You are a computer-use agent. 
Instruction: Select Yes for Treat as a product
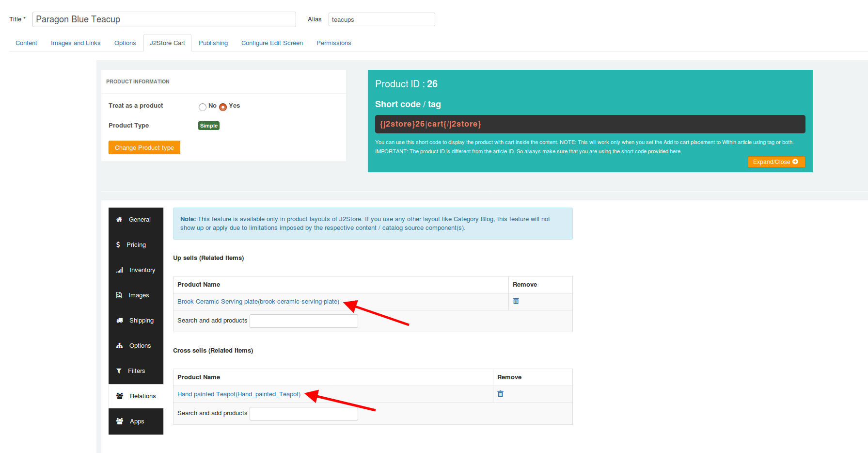click(x=223, y=107)
